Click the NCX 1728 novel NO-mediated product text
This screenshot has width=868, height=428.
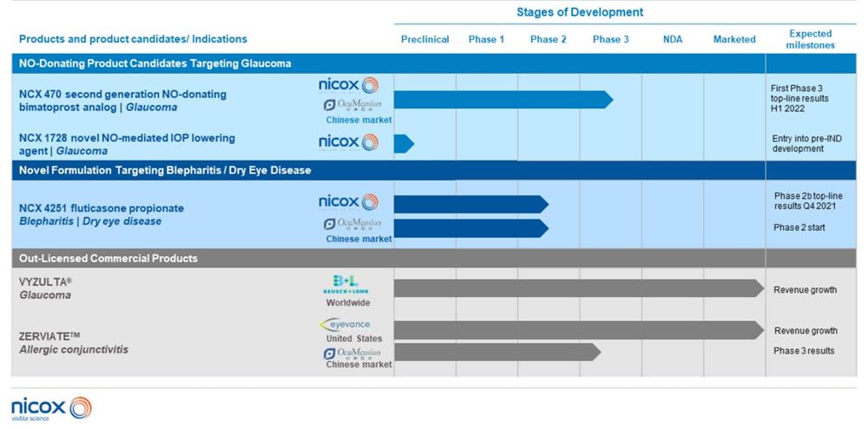click(x=127, y=144)
